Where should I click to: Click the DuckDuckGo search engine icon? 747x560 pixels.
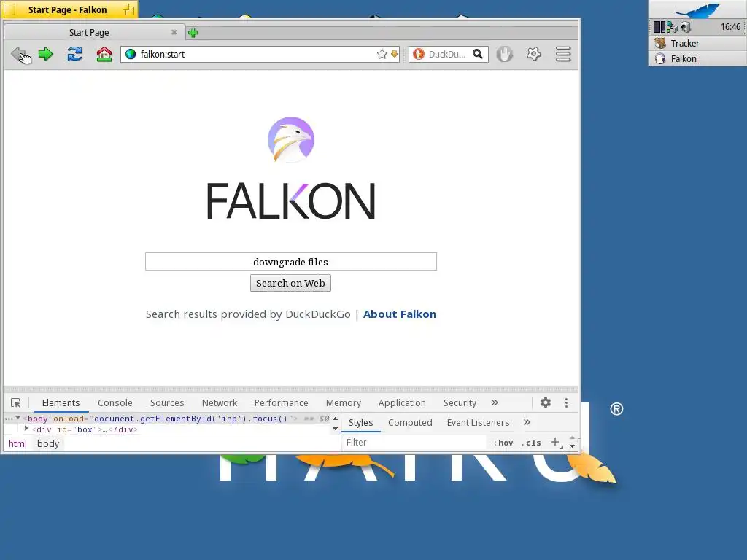point(418,54)
